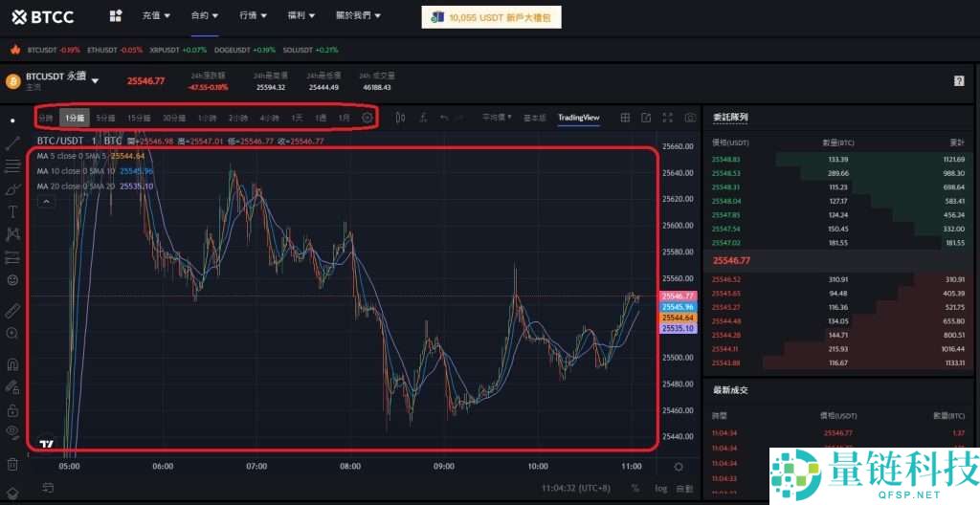Open the 福利 dropdown menu
This screenshot has height=505, width=980.
point(301,15)
